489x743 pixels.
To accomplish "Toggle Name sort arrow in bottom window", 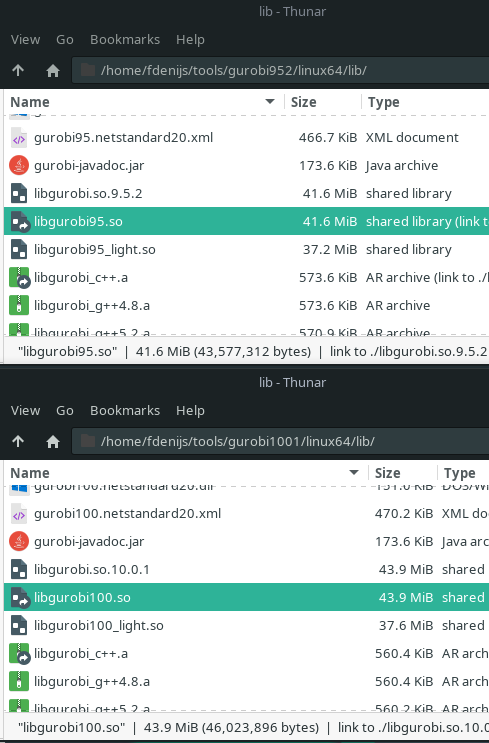I will 353,472.
